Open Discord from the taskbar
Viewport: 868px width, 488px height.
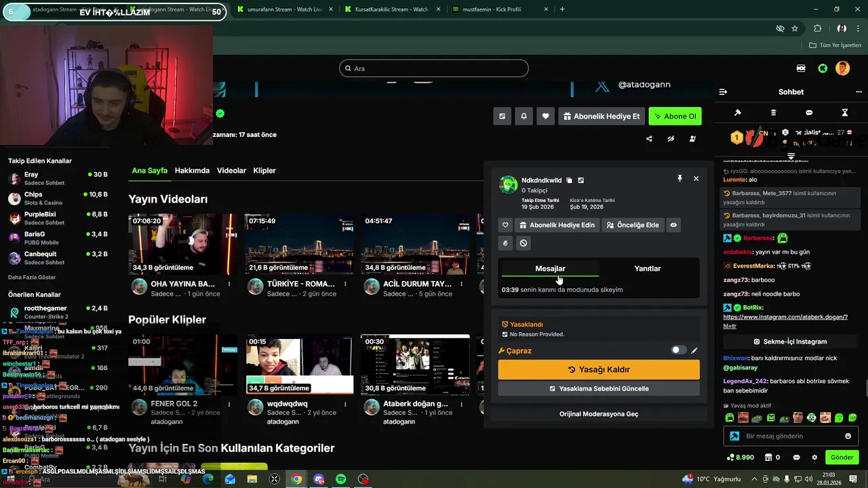(x=319, y=479)
